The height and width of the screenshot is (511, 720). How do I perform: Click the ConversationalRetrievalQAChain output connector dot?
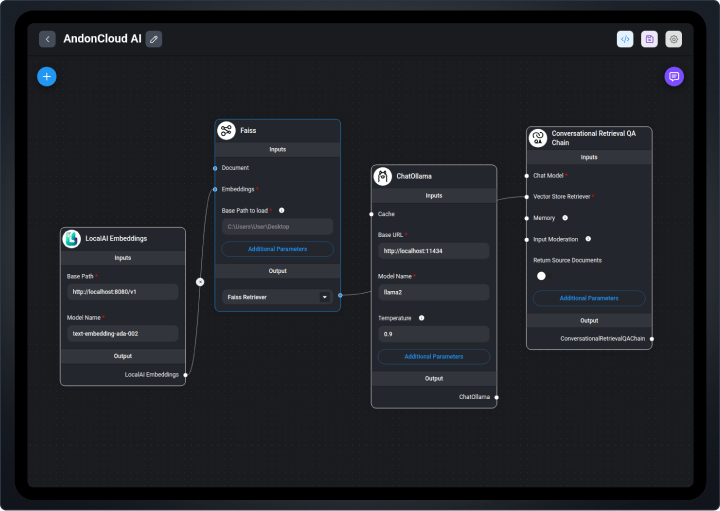click(652, 339)
